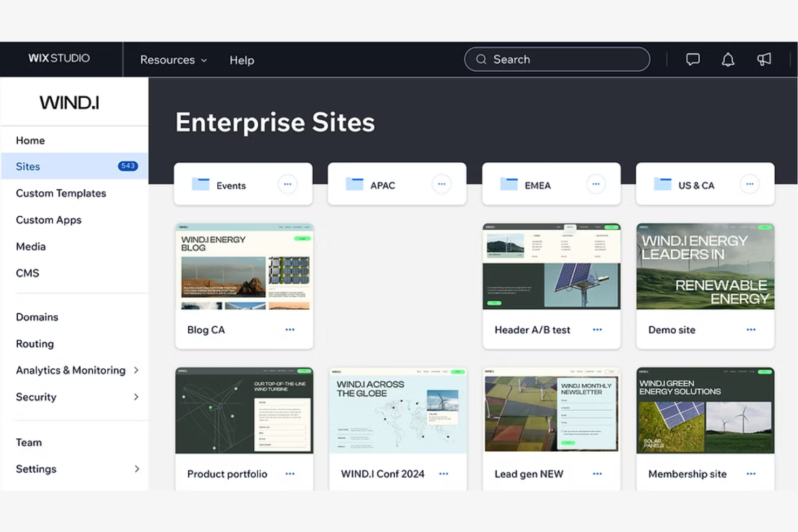Click the EMEA folder icon
The width and height of the screenshot is (798, 532).
(x=508, y=184)
